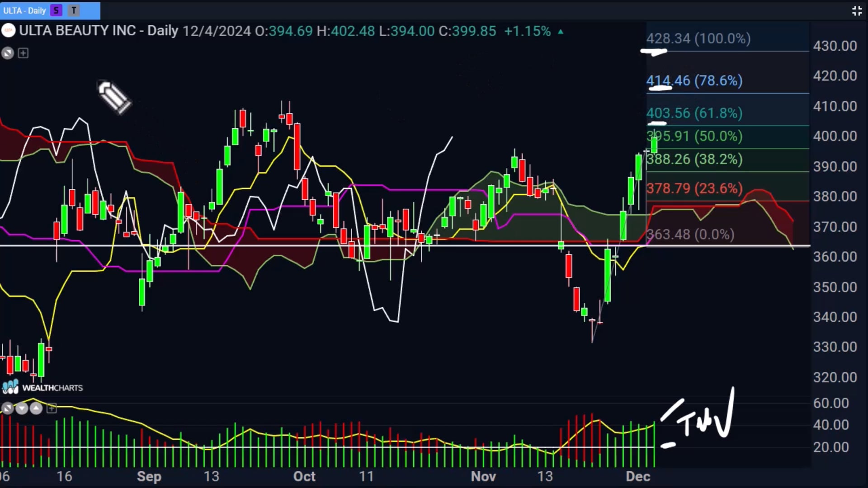
Task: Click the 430.00 price axis label
Action: tap(835, 46)
